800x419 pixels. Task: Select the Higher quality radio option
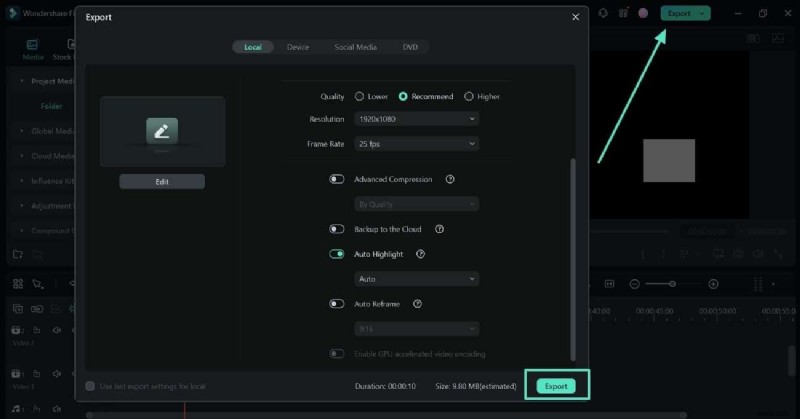[x=469, y=96]
